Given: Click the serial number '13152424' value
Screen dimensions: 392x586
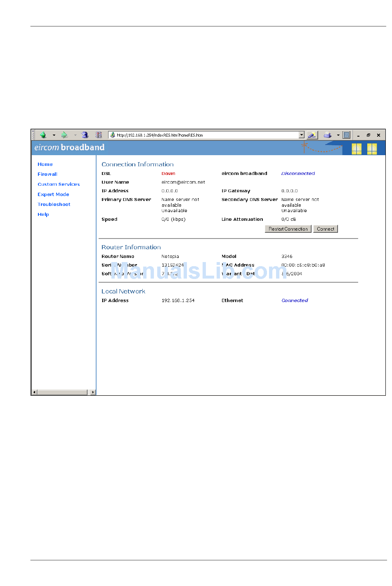Looking at the screenshot, I should pos(172,265).
